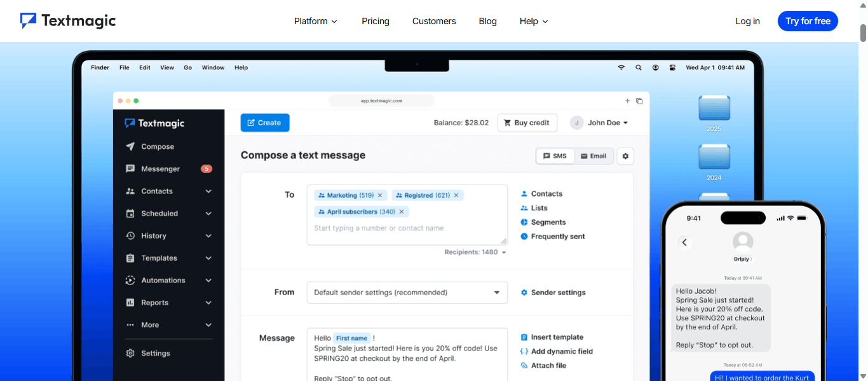The image size is (868, 381).
Task: Open Contacts in the sidebar
Action: pos(157,191)
